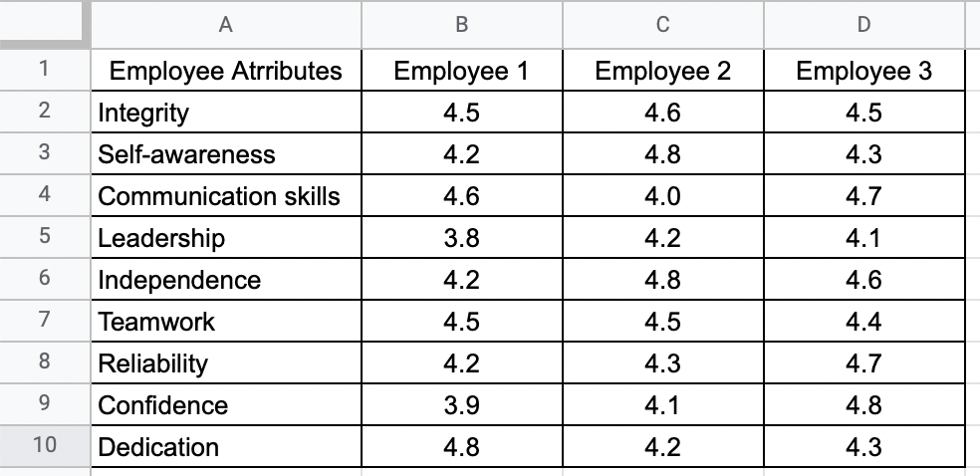Select column D header
Viewport: 980px width, 476px height.
864,24
